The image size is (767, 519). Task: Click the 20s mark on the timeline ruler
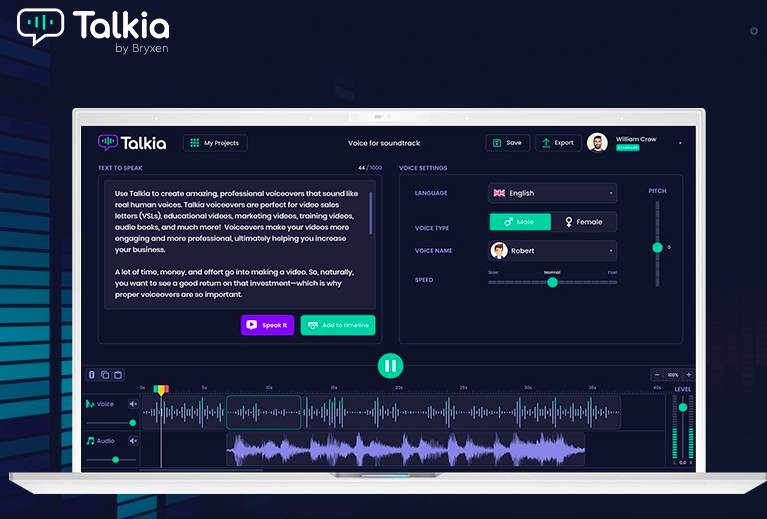[x=399, y=387]
